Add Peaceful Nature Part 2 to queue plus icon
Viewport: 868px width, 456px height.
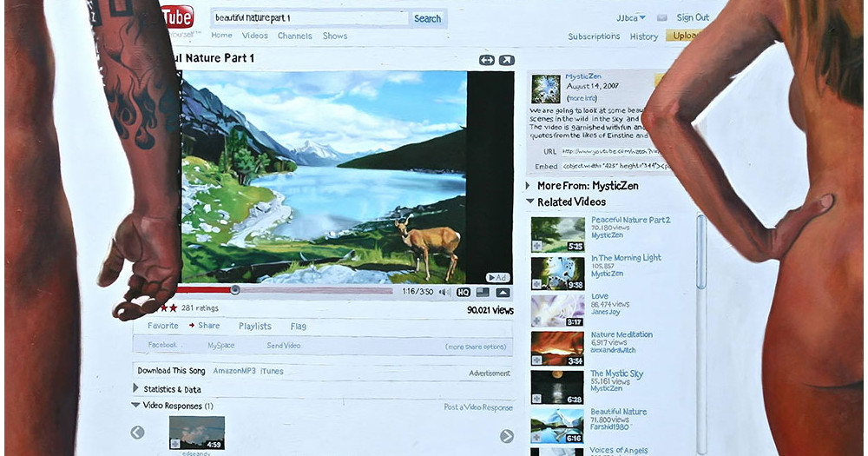point(537,246)
